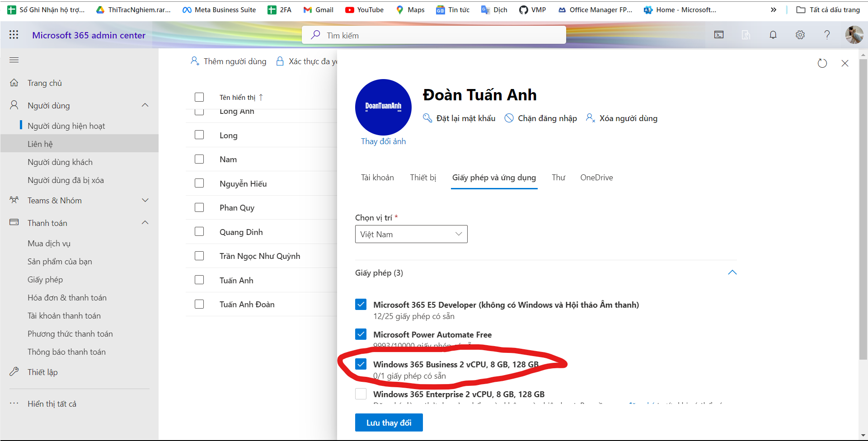This screenshot has height=441, width=868.
Task: Click refresh icon in user panel
Action: (822, 63)
